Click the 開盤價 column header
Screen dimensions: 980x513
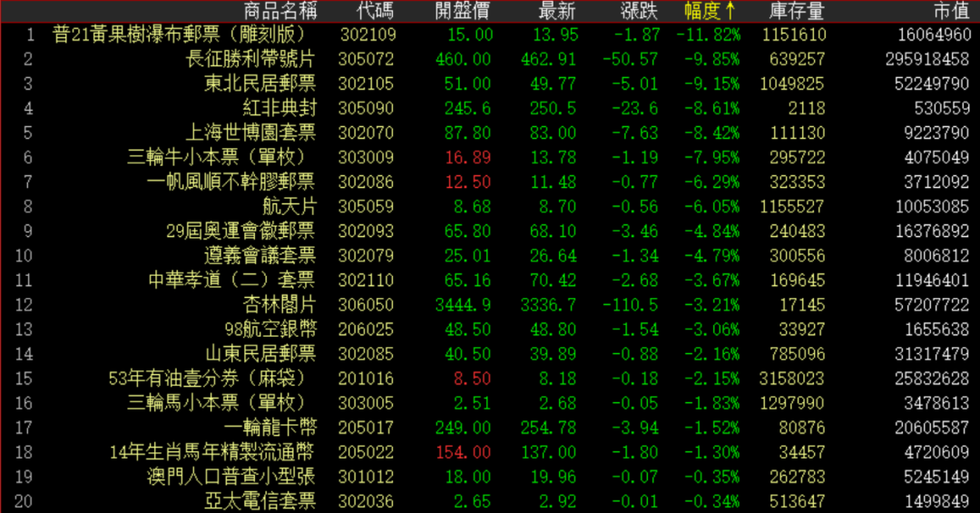463,11
